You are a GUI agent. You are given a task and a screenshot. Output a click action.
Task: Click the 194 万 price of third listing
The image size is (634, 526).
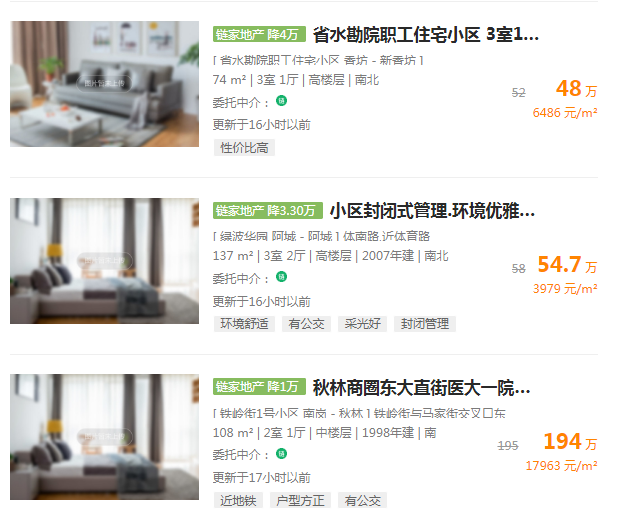[570, 442]
